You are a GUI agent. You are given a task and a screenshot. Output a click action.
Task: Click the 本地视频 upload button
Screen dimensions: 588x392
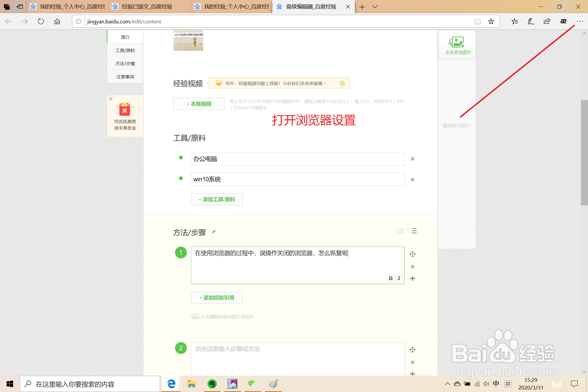[x=198, y=104]
